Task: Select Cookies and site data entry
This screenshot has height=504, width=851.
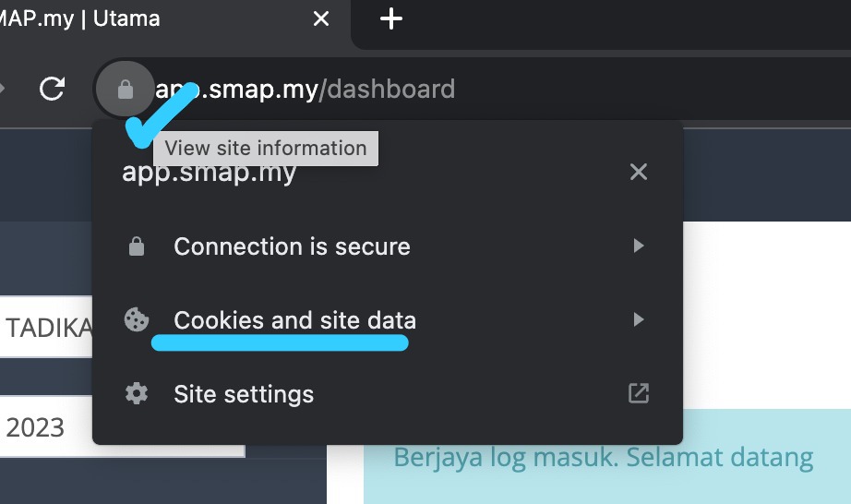Action: click(x=388, y=320)
